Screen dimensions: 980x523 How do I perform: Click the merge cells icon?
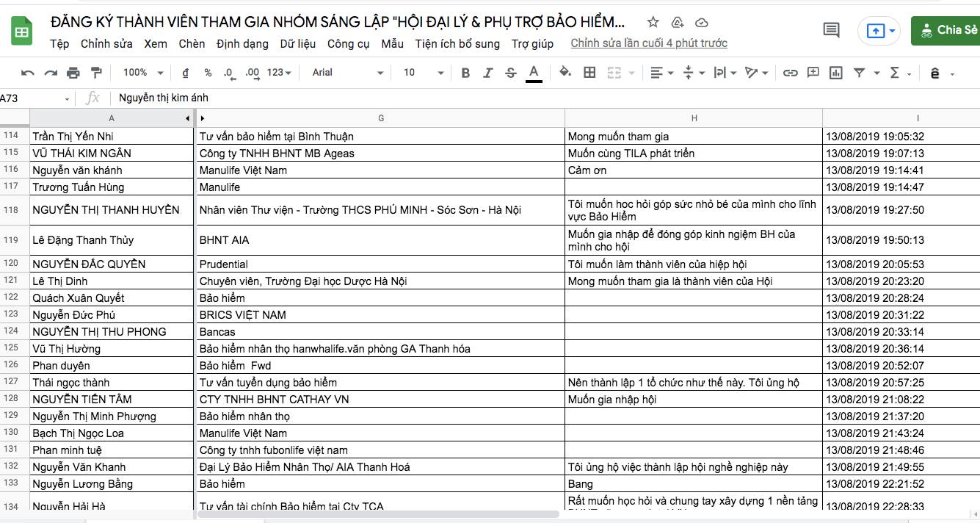(613, 73)
